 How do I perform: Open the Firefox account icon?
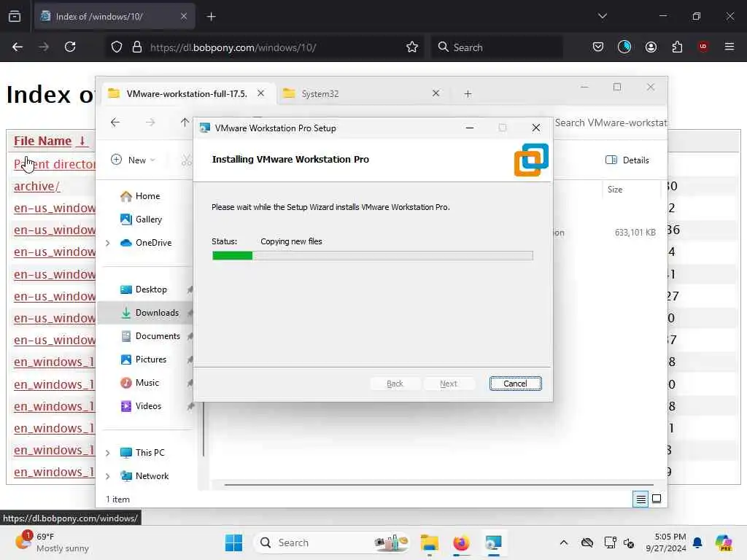pos(651,47)
